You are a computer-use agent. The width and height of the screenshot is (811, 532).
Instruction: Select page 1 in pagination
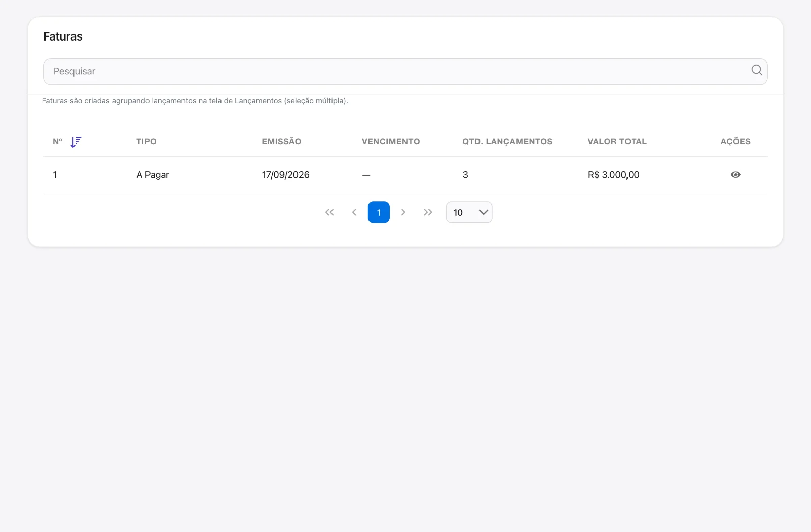tap(379, 212)
